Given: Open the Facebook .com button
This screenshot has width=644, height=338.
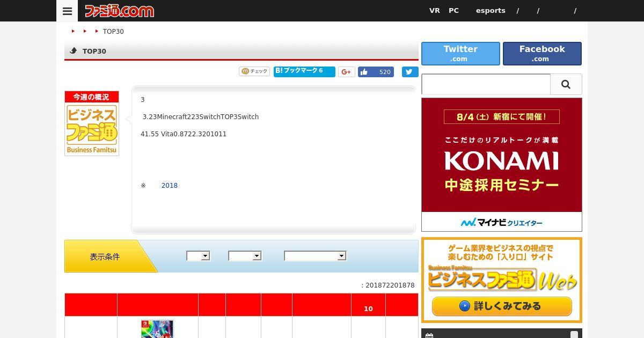Looking at the screenshot, I should [x=542, y=54].
